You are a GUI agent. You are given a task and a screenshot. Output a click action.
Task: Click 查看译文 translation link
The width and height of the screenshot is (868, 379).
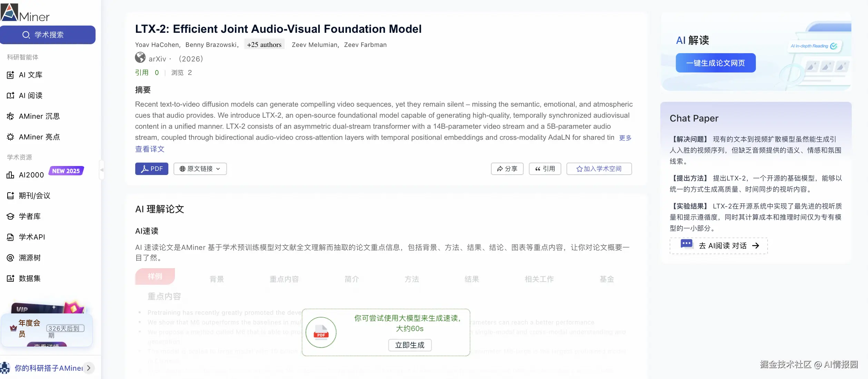150,149
